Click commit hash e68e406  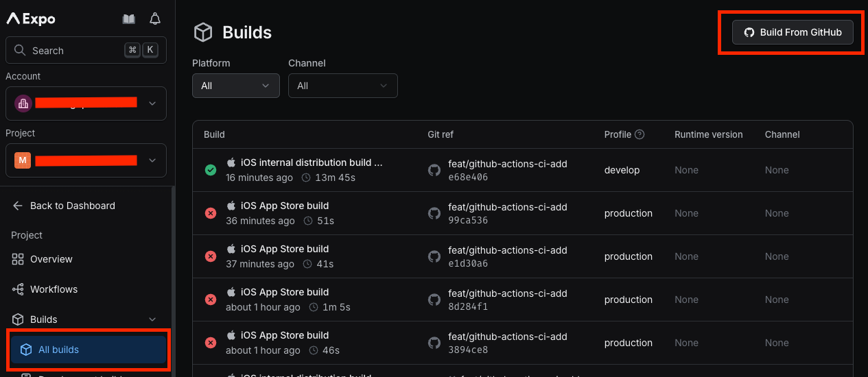(x=468, y=177)
